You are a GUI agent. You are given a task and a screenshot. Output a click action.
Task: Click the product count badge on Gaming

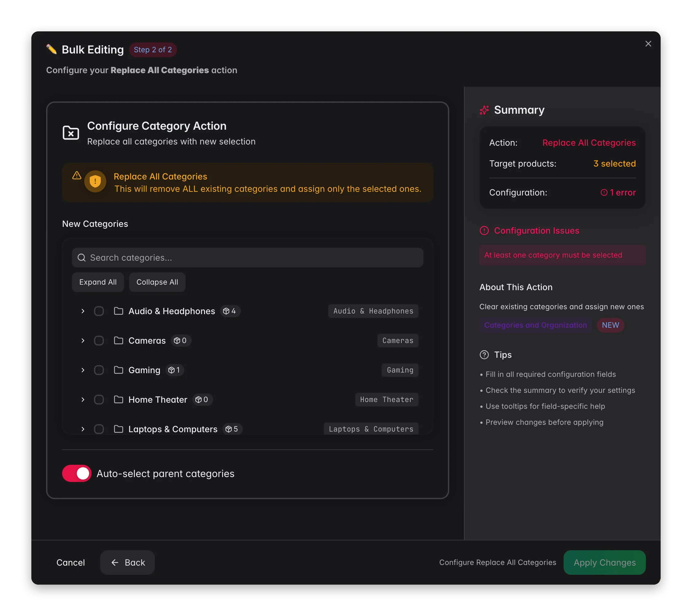click(x=175, y=370)
